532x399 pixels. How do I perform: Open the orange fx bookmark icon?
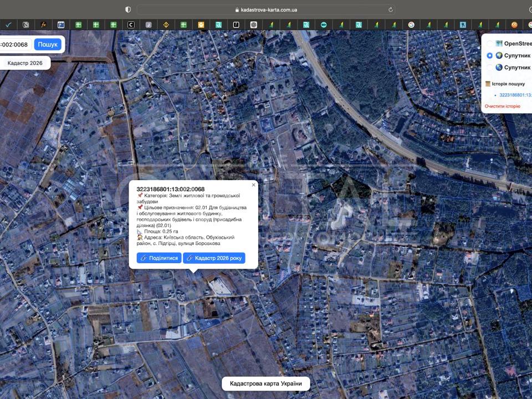[43, 24]
